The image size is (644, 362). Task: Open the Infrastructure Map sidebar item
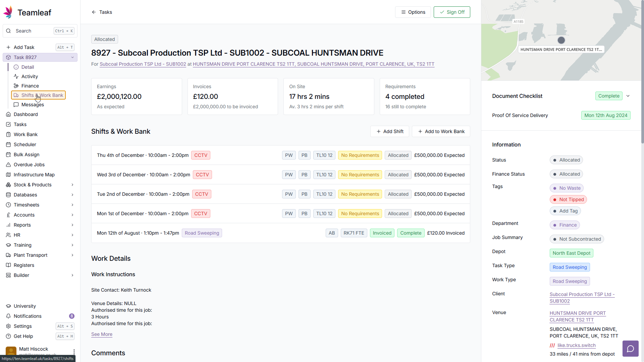coord(34,175)
